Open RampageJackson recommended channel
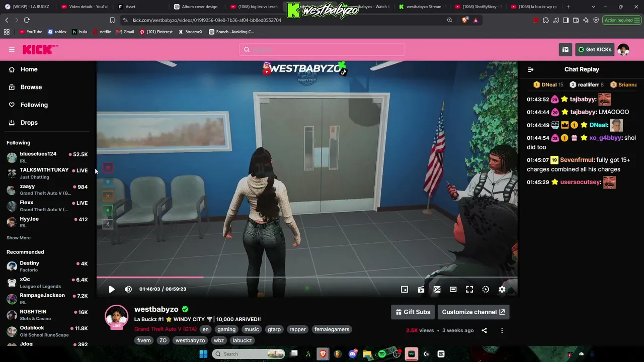 [47, 299]
